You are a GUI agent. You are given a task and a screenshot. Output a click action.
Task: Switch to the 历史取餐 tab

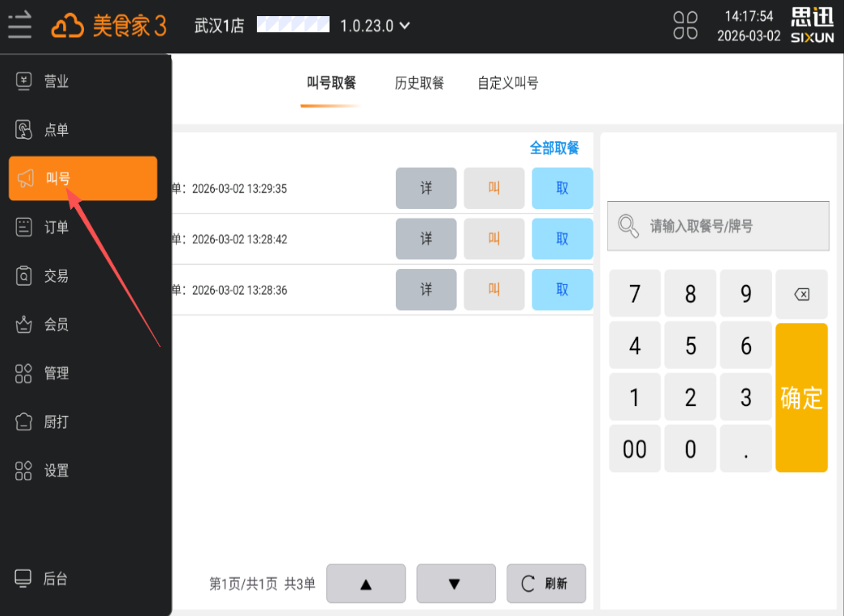(x=419, y=83)
